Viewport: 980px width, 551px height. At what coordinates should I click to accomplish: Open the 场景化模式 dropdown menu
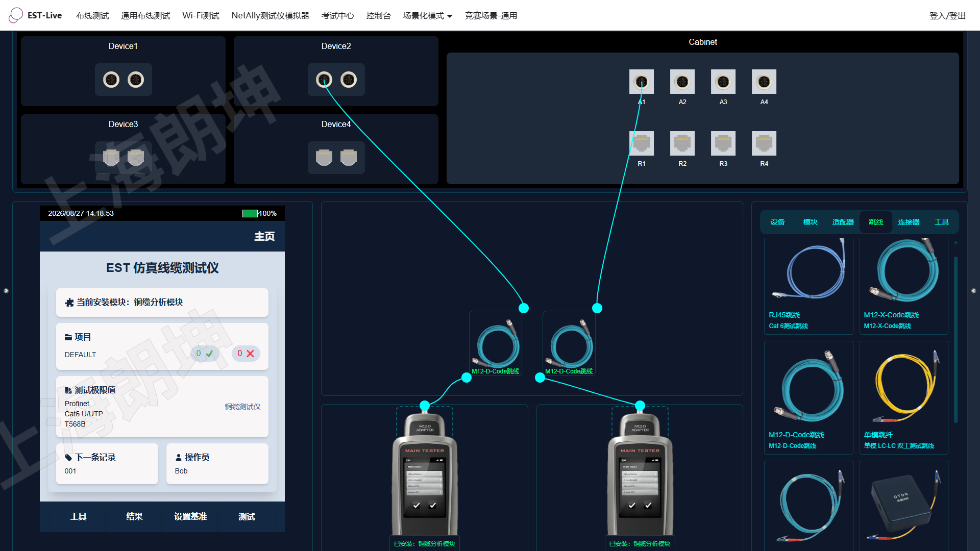tap(428, 16)
